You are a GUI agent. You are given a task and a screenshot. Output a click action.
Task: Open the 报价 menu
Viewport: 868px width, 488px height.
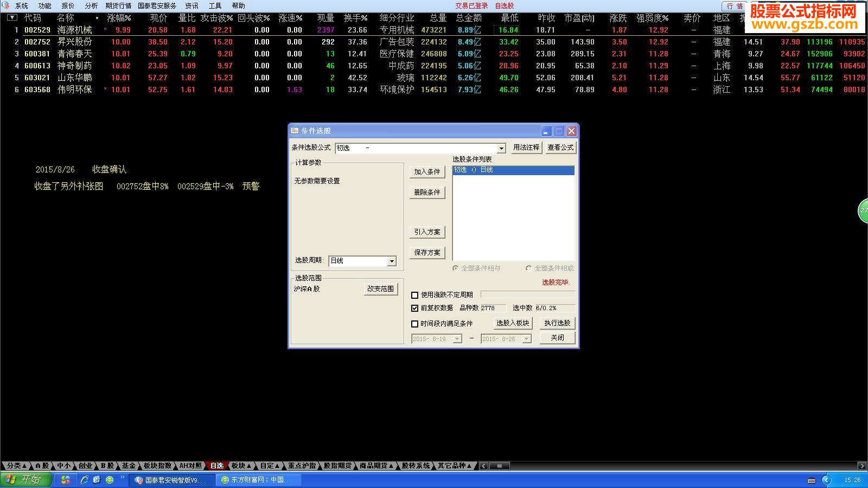pyautogui.click(x=68, y=6)
